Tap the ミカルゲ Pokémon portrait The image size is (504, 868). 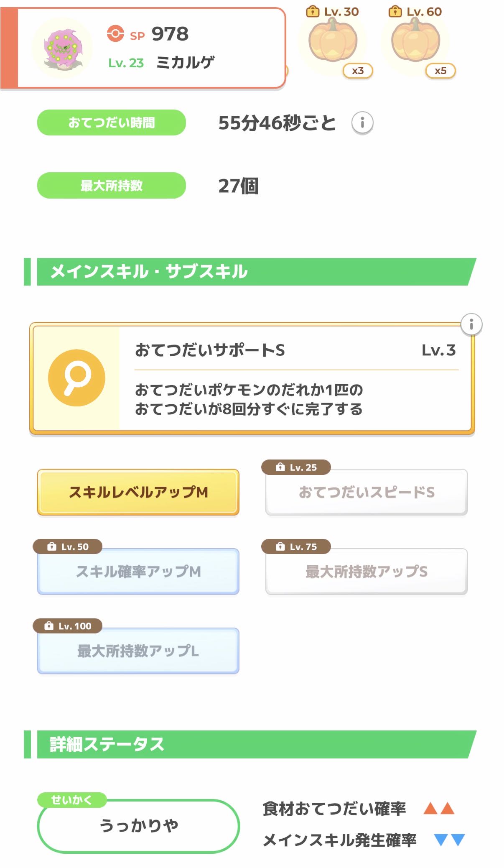point(63,48)
